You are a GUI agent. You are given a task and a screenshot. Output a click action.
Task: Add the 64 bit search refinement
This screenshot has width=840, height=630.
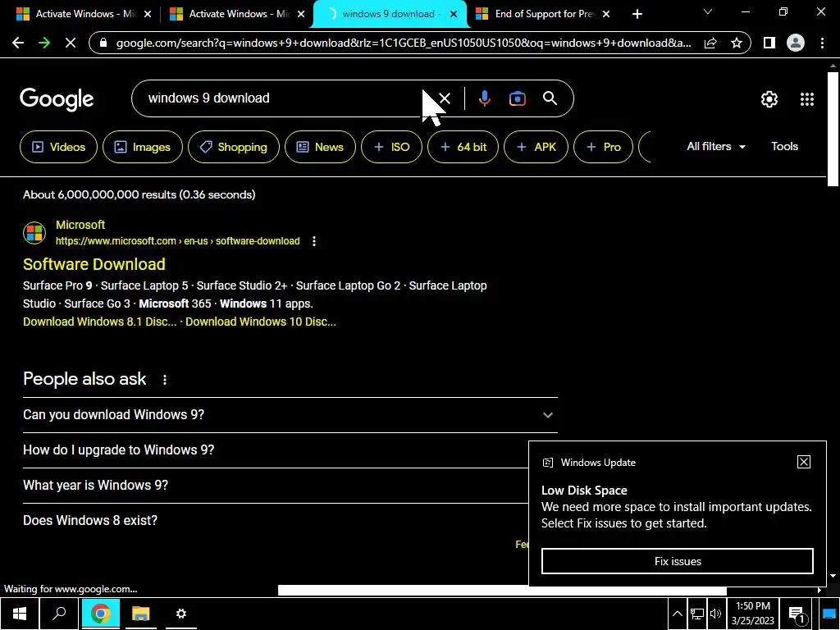click(463, 147)
